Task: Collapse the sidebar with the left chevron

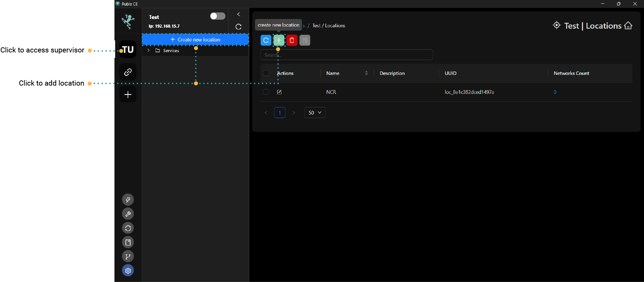Action: click(x=239, y=14)
